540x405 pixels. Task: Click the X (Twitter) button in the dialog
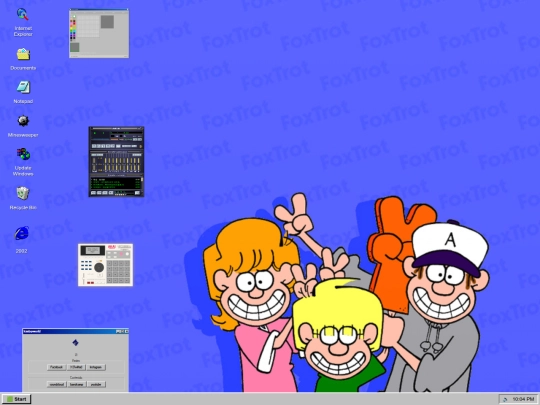pyautogui.click(x=76, y=367)
